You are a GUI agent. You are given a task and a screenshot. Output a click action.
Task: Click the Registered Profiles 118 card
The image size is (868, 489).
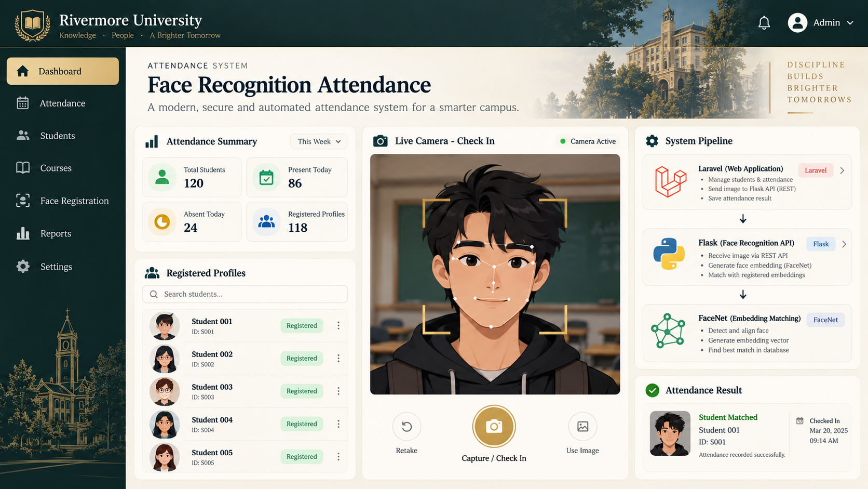click(x=297, y=222)
